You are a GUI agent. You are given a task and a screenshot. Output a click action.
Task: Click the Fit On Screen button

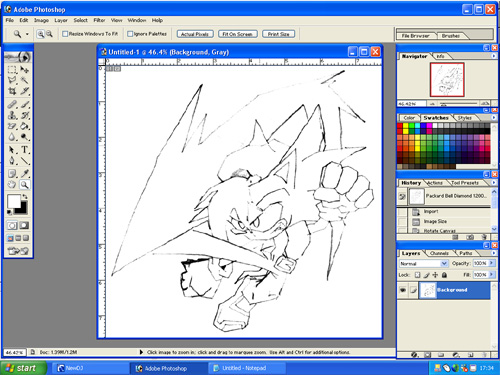coord(238,34)
